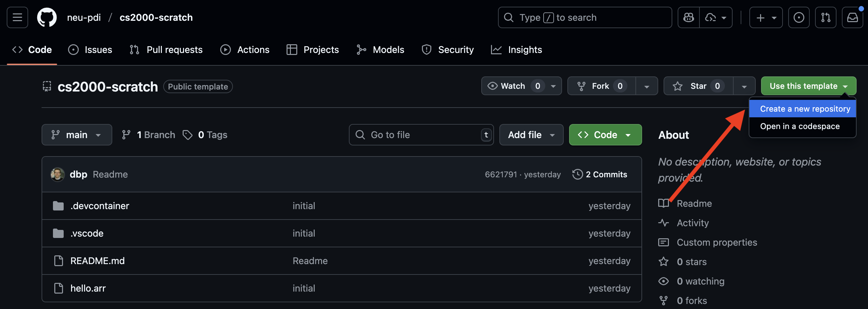This screenshot has width=868, height=309.
Task: Open the issues icon in top header
Action: point(799,17)
